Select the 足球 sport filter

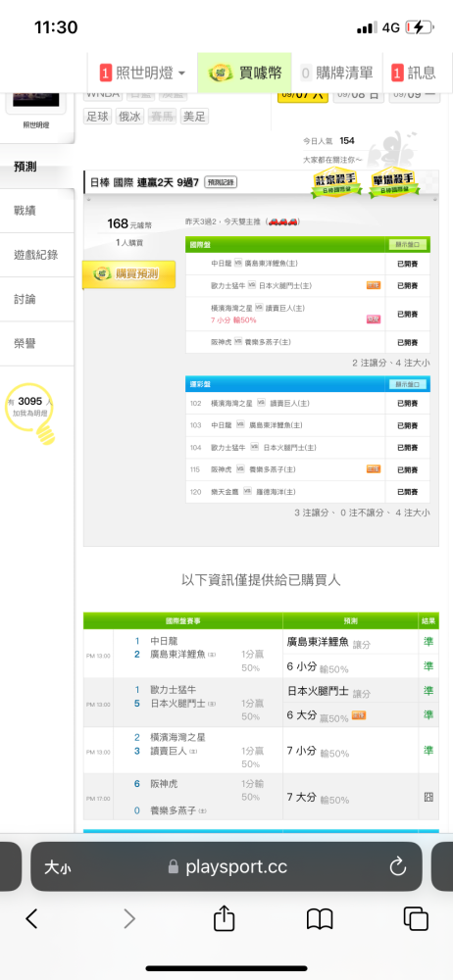[98, 117]
